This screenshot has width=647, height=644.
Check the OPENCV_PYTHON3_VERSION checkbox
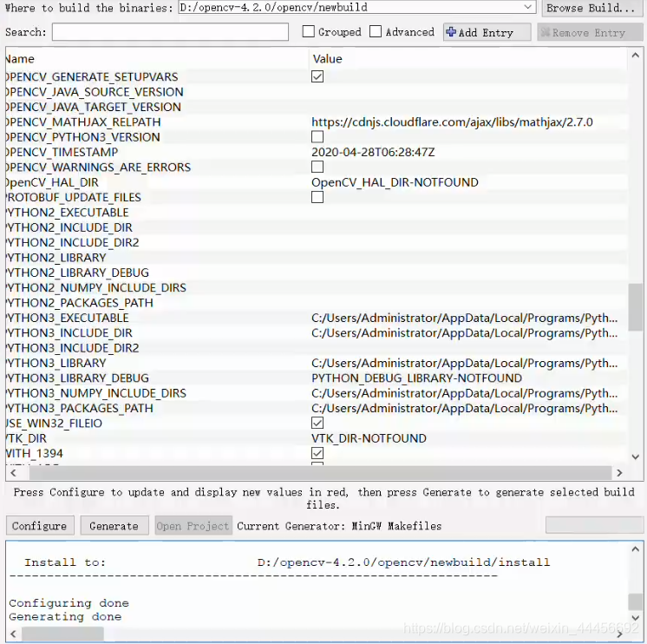(317, 137)
